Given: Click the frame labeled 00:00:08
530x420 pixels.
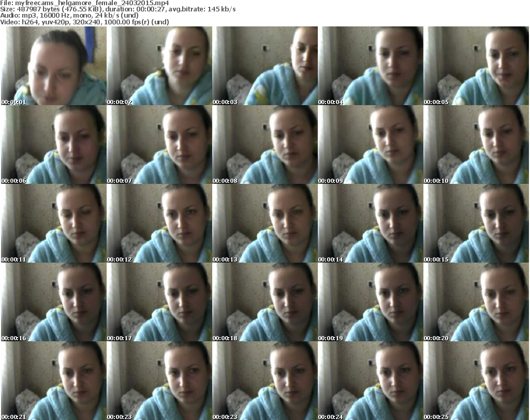Looking at the screenshot, I should coord(265,144).
